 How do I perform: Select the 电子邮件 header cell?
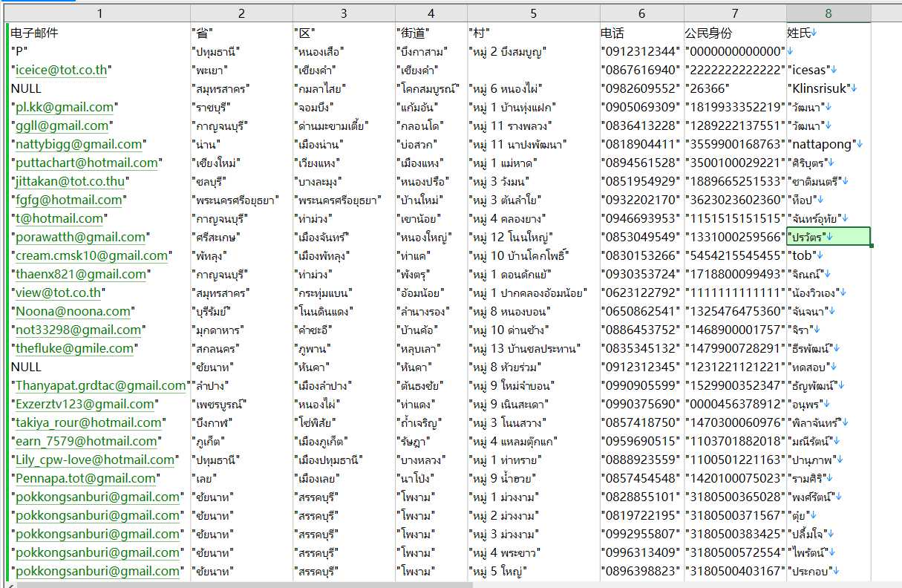[99, 33]
